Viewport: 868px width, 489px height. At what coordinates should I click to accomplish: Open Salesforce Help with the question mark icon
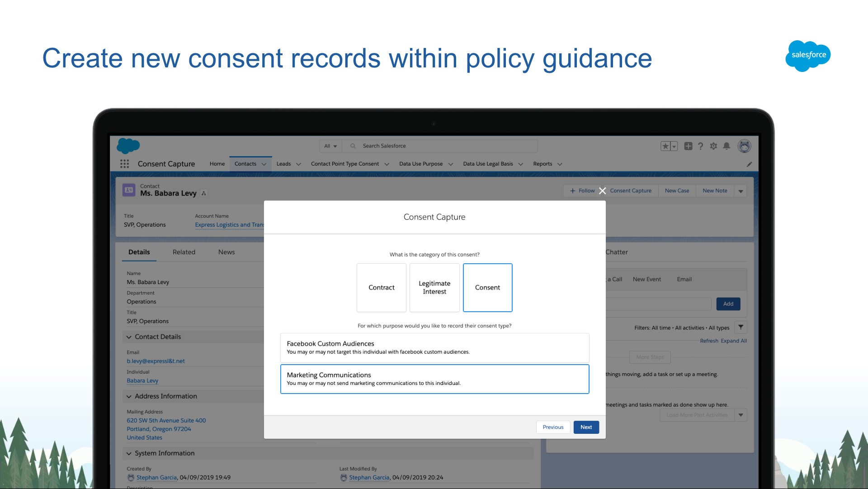[x=700, y=146]
